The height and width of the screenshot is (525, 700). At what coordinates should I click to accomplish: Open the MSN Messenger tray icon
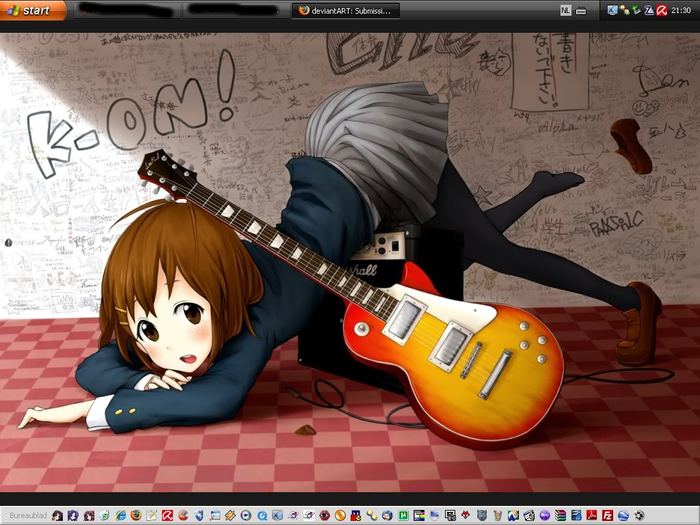click(625, 10)
